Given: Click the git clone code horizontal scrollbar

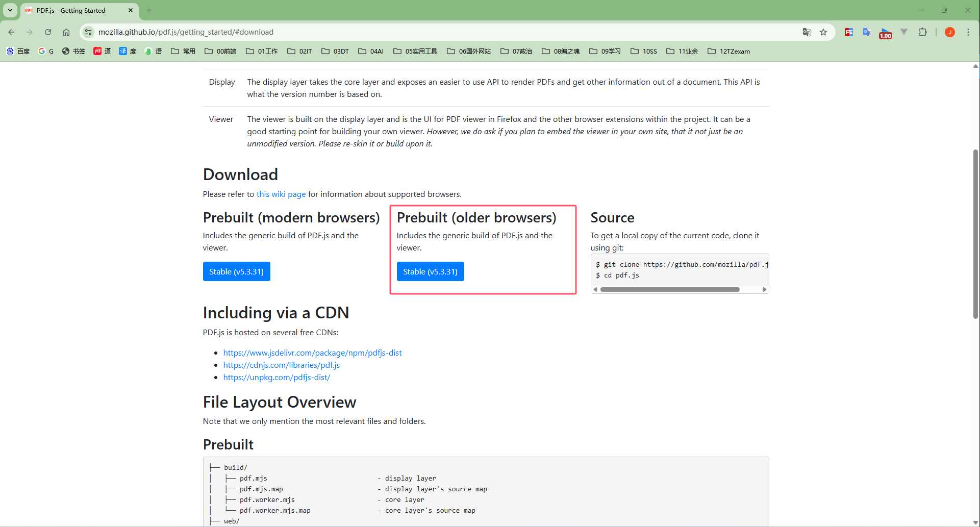Looking at the screenshot, I should tap(670, 289).
